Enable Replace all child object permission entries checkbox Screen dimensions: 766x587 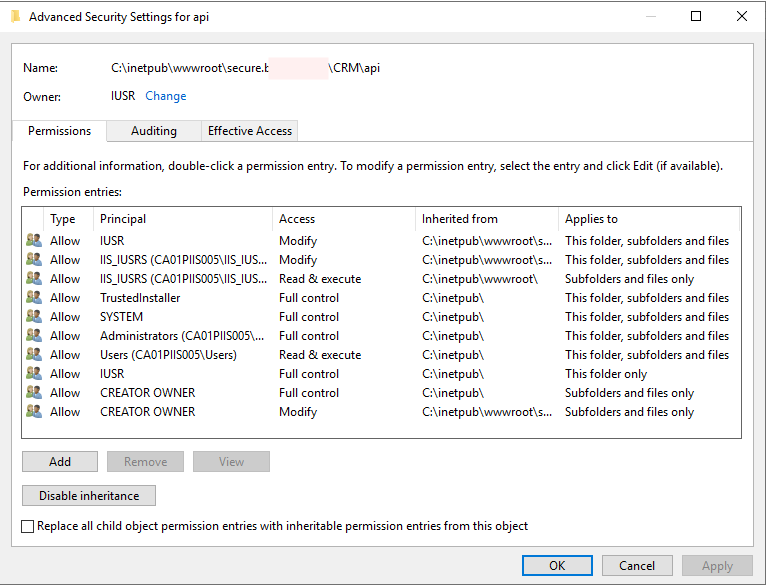tap(28, 526)
